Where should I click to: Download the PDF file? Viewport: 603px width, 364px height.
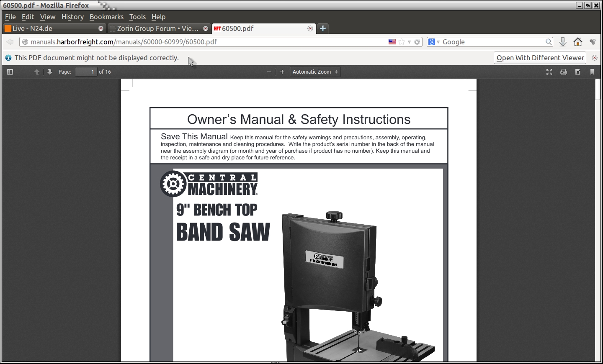coord(578,72)
